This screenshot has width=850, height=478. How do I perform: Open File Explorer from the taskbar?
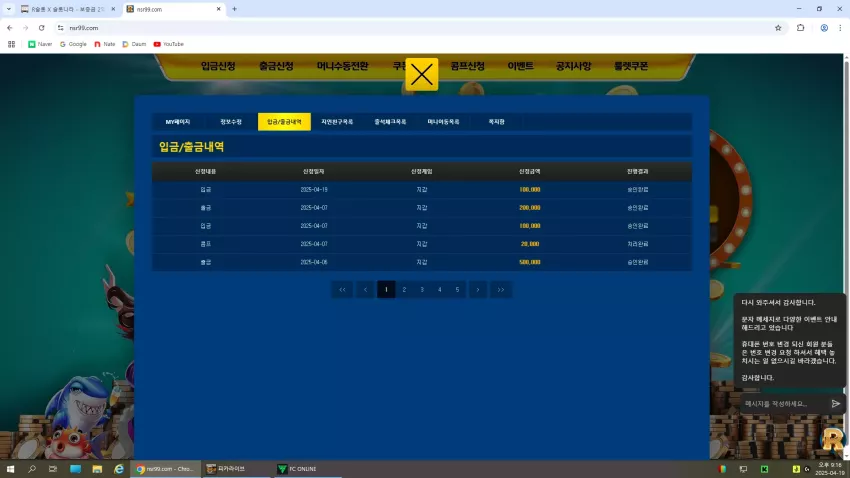tap(97, 469)
